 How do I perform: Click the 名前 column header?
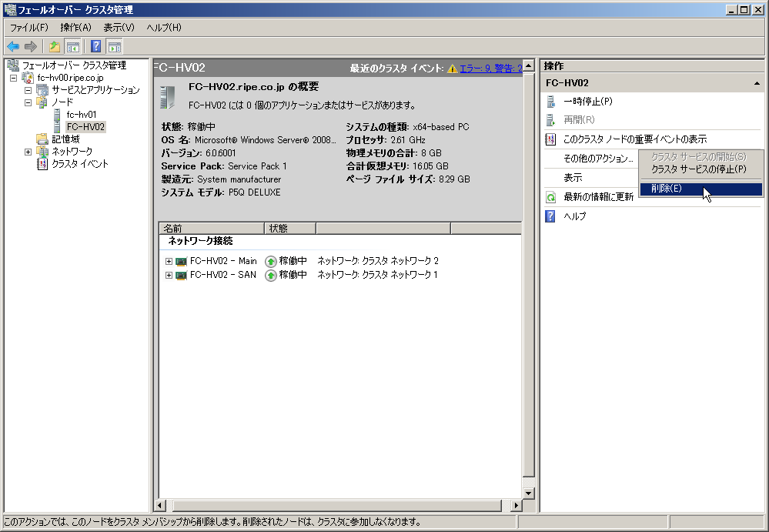[x=212, y=229]
